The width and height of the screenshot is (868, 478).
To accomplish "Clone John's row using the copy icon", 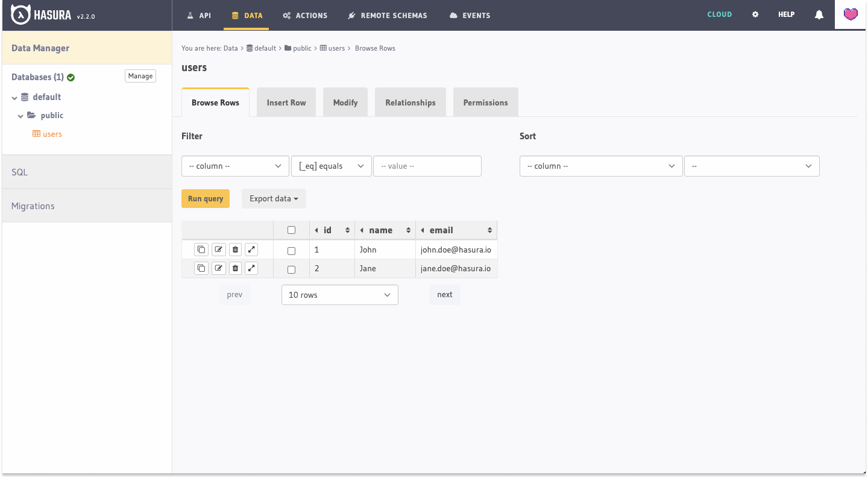I will pos(201,249).
